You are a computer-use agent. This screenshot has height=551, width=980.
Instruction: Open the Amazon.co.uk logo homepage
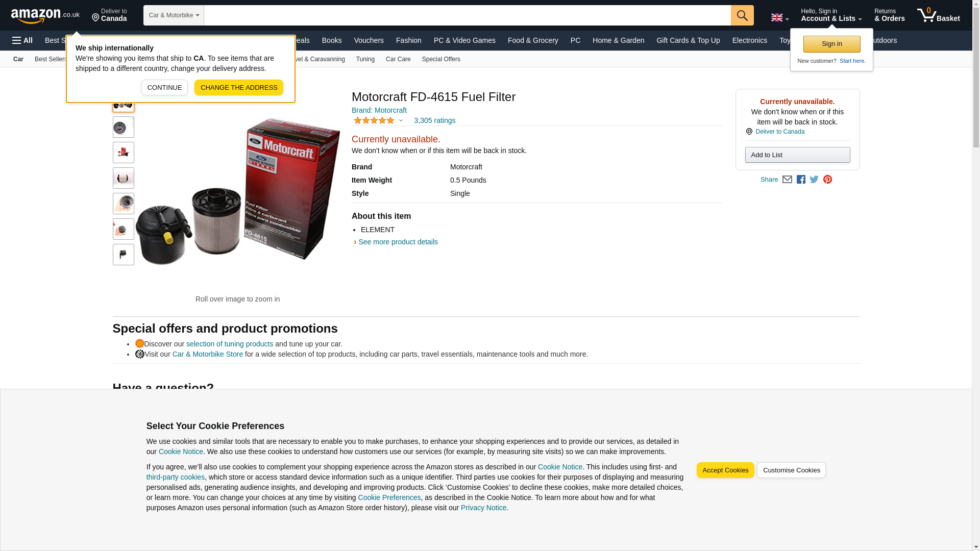coord(45,15)
